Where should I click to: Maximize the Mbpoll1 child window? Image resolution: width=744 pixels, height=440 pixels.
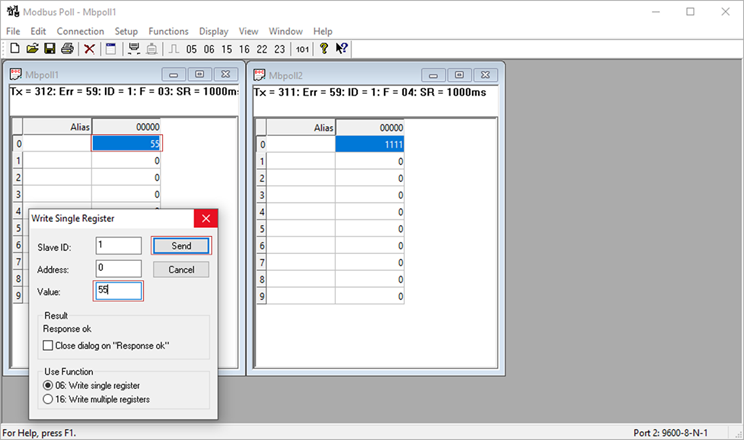200,75
